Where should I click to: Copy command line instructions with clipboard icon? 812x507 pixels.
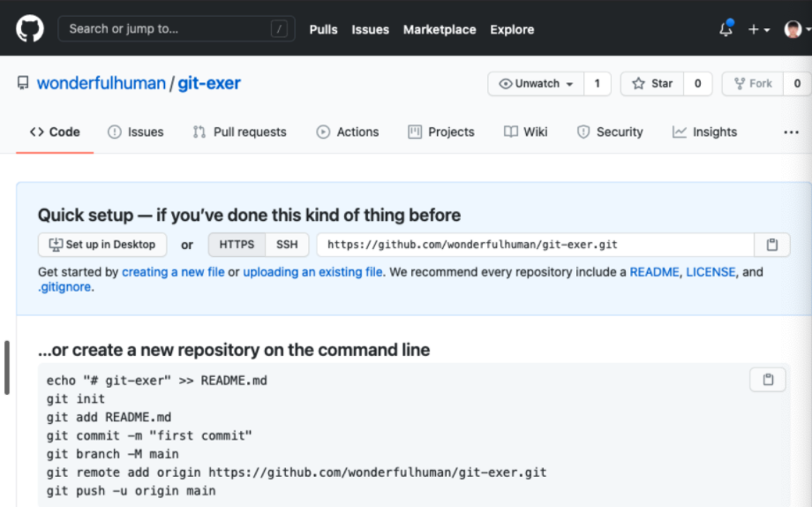(768, 380)
